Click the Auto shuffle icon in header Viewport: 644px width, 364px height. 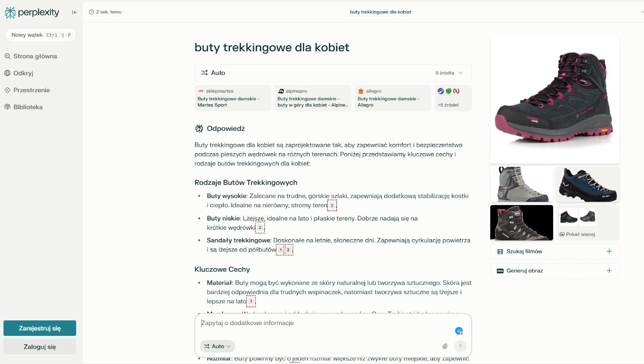204,73
